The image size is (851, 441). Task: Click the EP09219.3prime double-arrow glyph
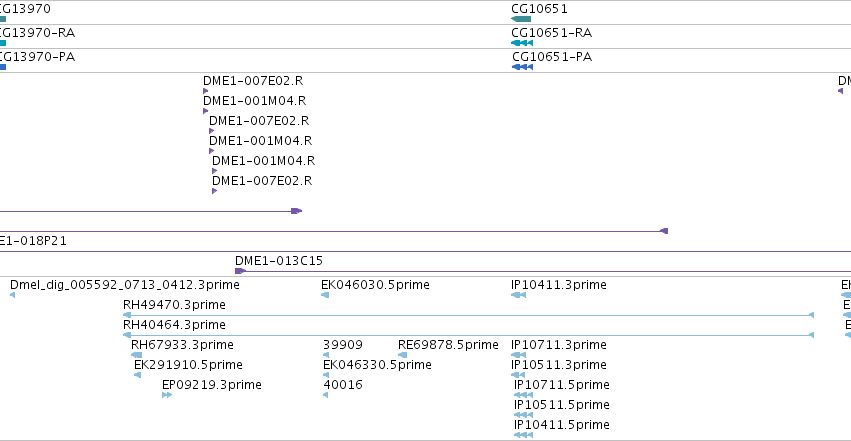(x=167, y=395)
